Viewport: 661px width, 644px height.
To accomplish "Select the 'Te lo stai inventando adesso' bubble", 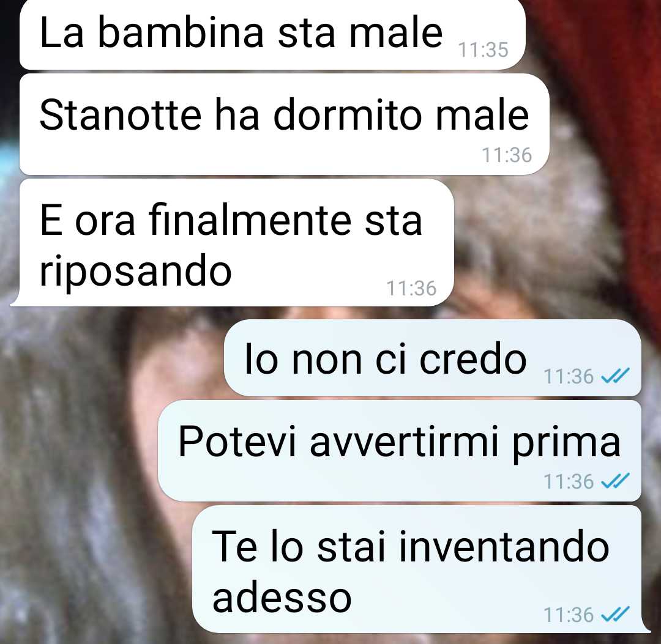I will click(x=422, y=569).
